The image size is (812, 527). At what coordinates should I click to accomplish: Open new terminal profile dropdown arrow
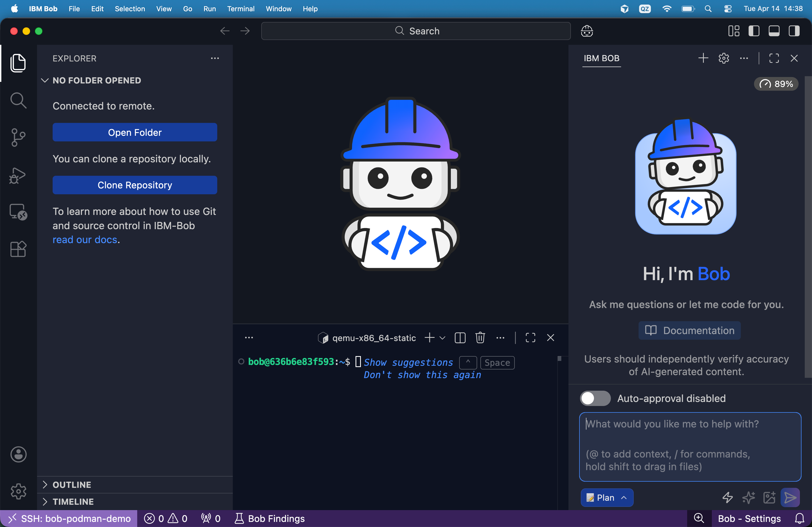pyautogui.click(x=443, y=338)
